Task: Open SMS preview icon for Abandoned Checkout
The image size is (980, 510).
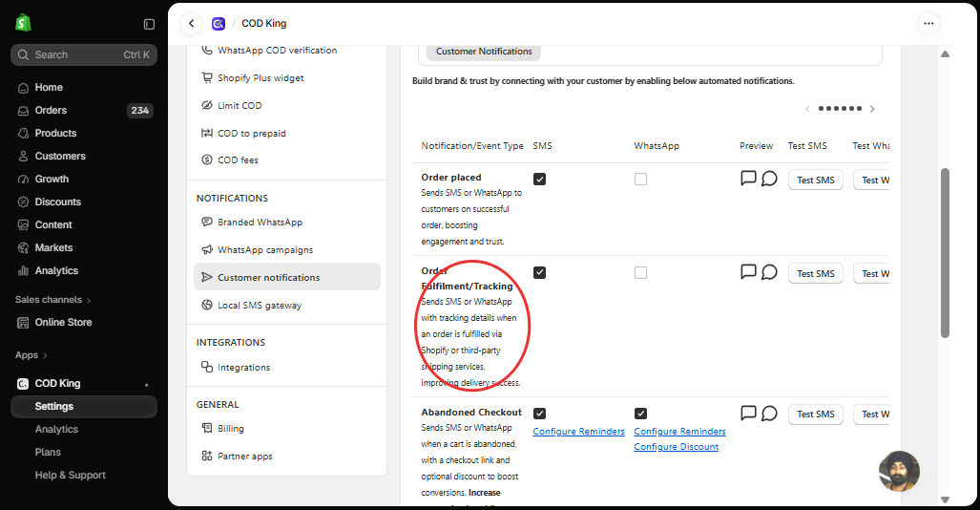Action: 748,413
